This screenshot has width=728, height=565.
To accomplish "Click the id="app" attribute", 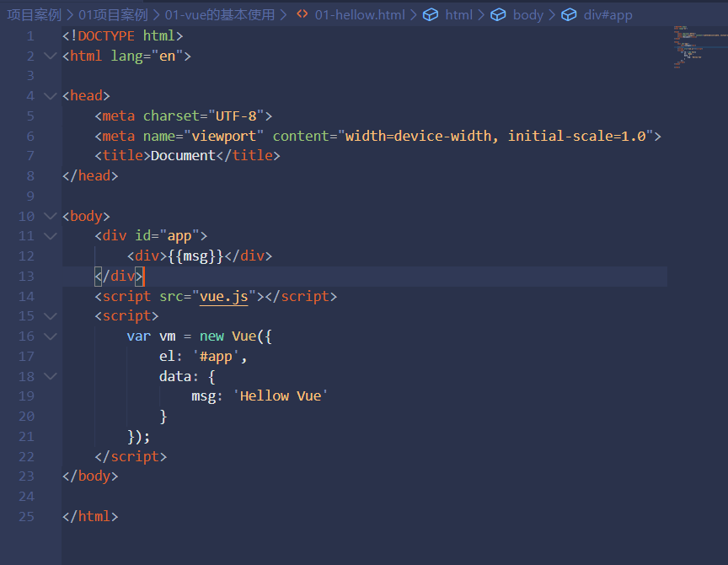I will 167,235.
